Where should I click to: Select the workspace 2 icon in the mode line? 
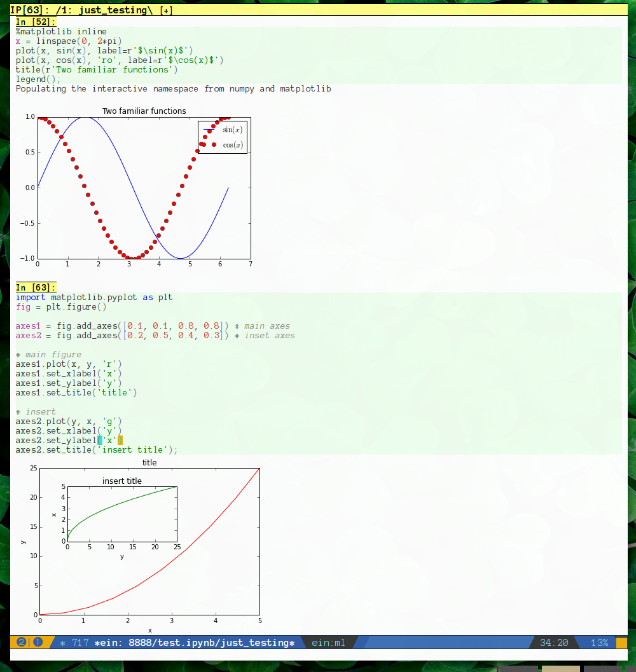(22, 642)
